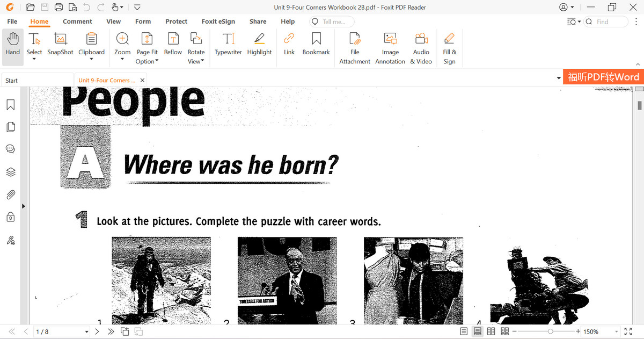Insert an Image Annotation
Screen dimensions: 644x339
(390, 48)
